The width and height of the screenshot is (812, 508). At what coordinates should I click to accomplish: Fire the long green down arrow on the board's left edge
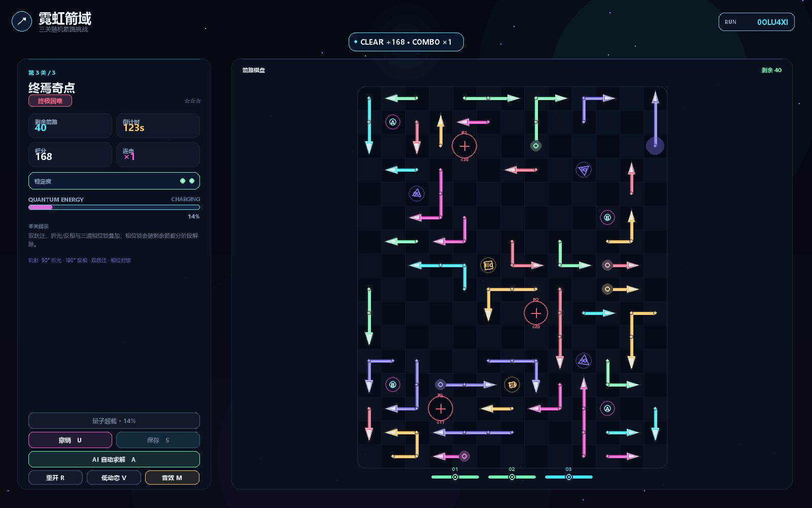369,316
